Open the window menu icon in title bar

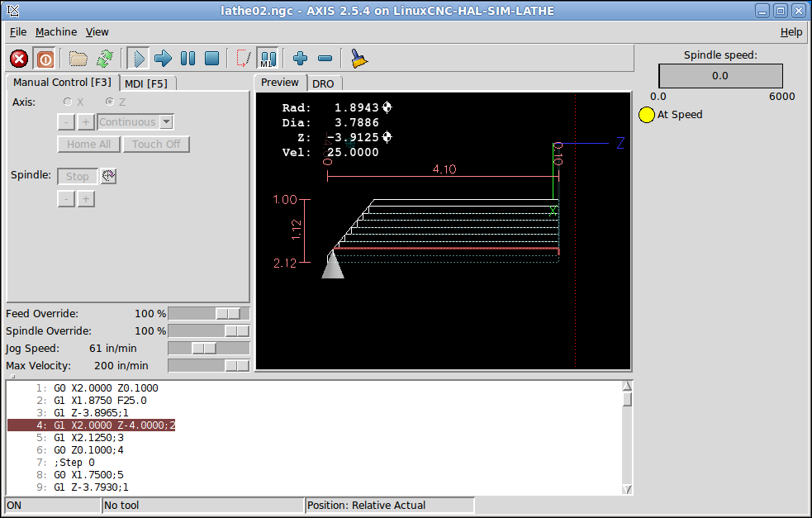click(13, 11)
